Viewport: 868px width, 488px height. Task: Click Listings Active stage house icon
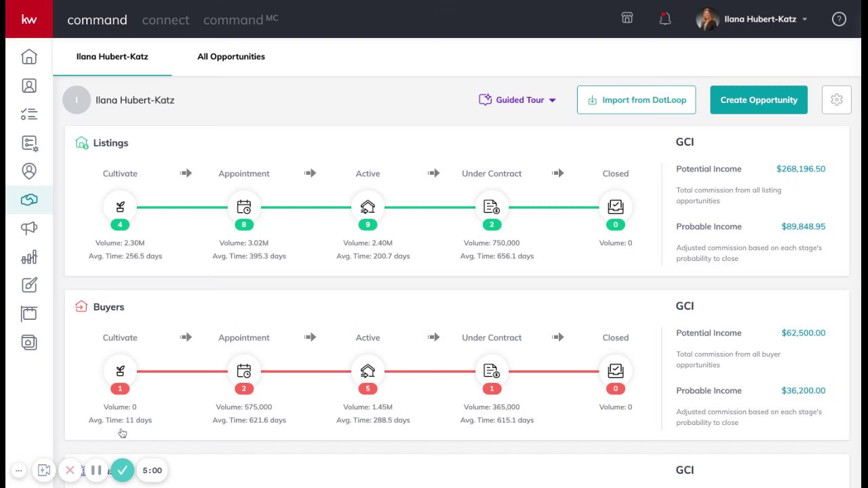coord(368,207)
